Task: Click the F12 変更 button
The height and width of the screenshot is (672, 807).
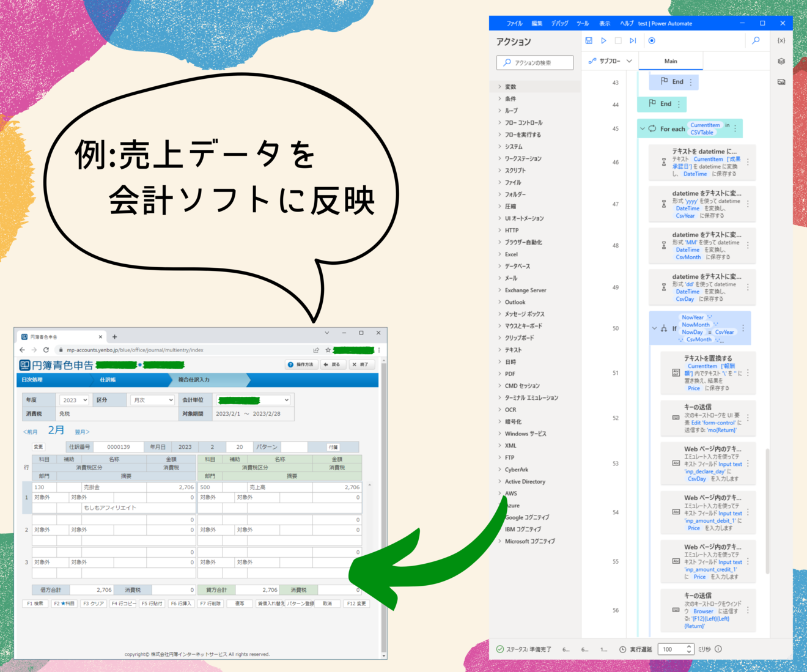Action: (x=356, y=604)
